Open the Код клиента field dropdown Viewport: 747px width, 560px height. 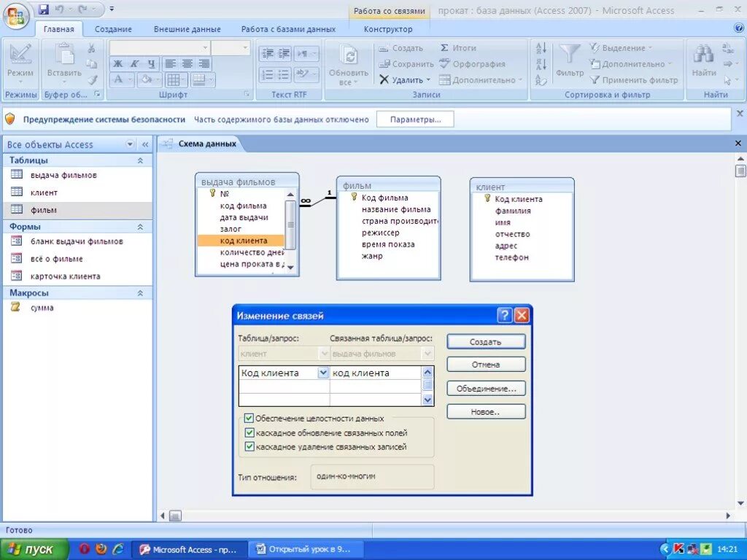(x=323, y=373)
